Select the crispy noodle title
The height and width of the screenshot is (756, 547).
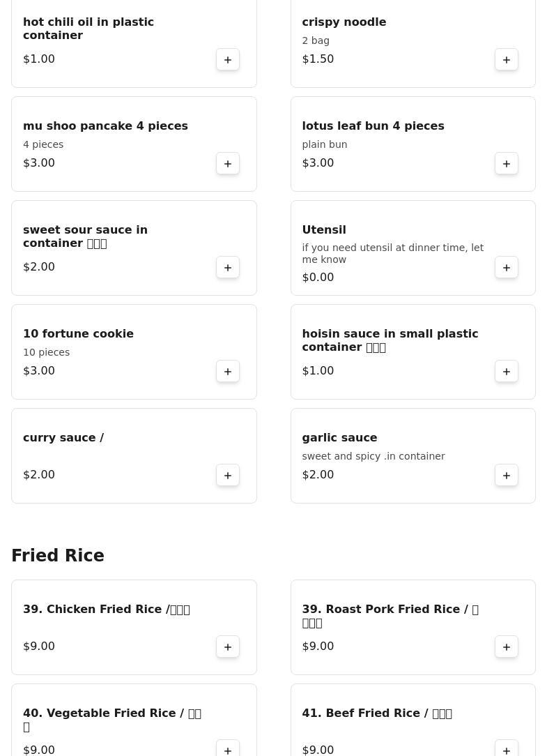point(344,22)
